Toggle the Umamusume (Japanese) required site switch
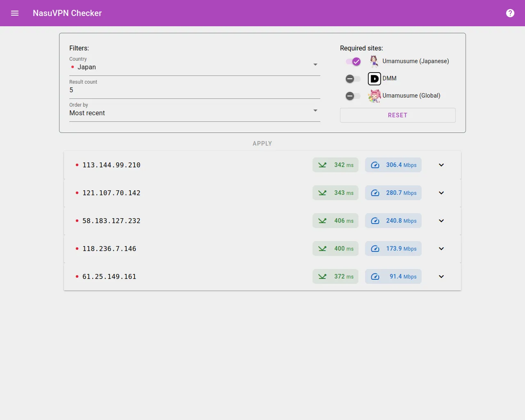 point(353,62)
